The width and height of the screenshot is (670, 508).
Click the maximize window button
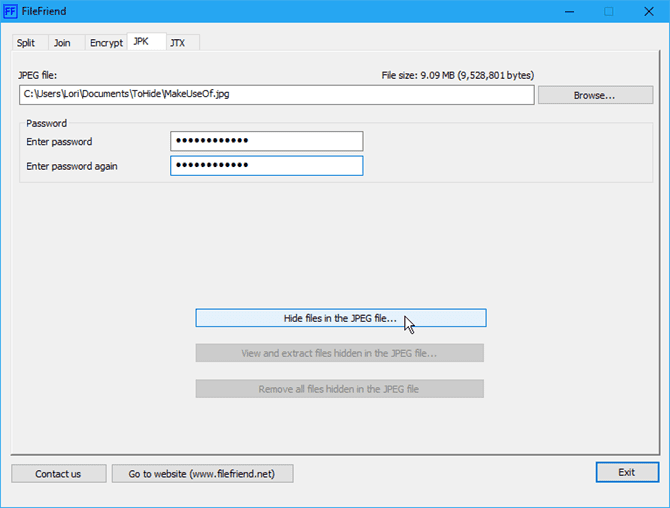tap(608, 12)
